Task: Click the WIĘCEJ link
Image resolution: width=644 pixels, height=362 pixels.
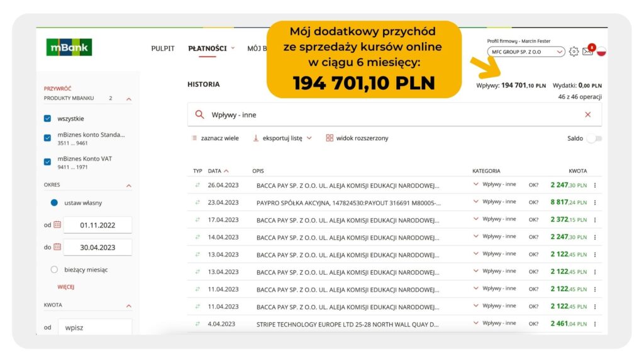Action: [65, 287]
